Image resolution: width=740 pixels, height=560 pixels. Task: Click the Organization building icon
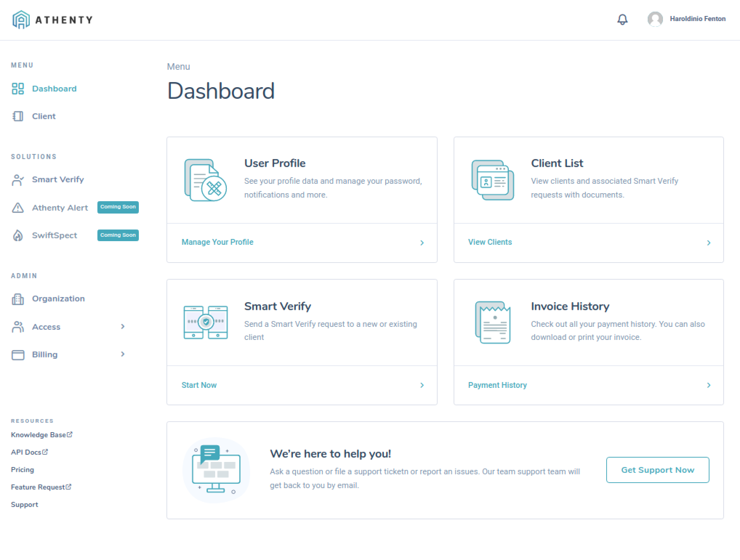click(x=17, y=299)
